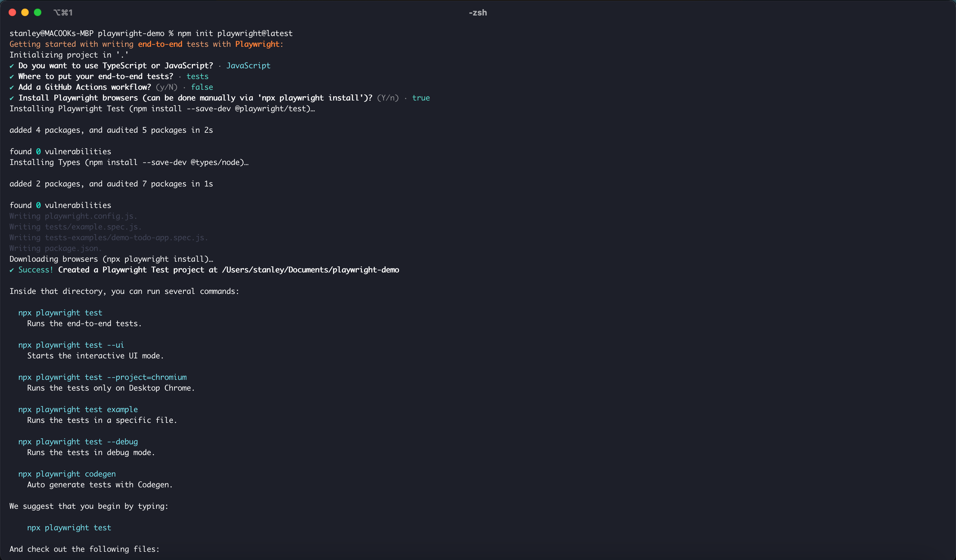Viewport: 956px width, 560px height.
Task: Click the red close window button
Action: click(x=12, y=13)
